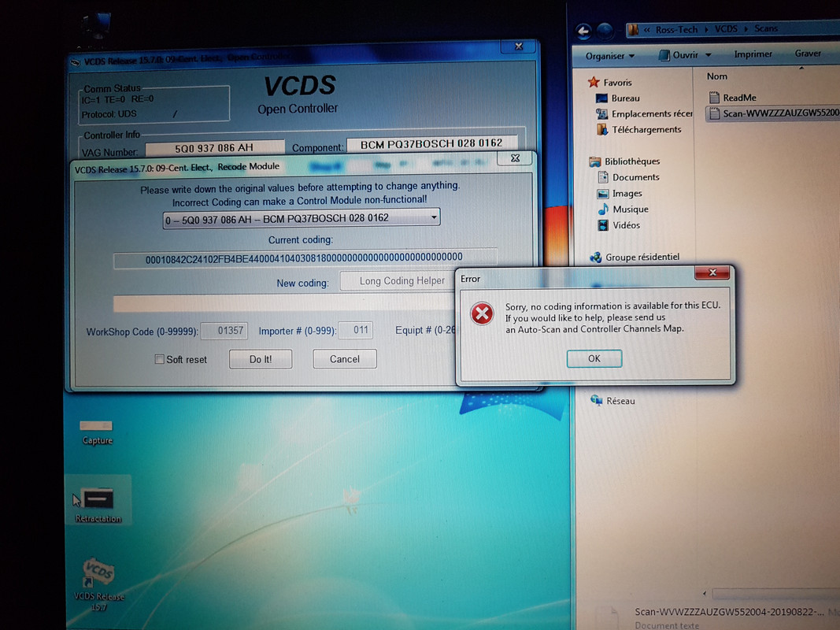Select Favoris in the navigation pane

(610, 83)
